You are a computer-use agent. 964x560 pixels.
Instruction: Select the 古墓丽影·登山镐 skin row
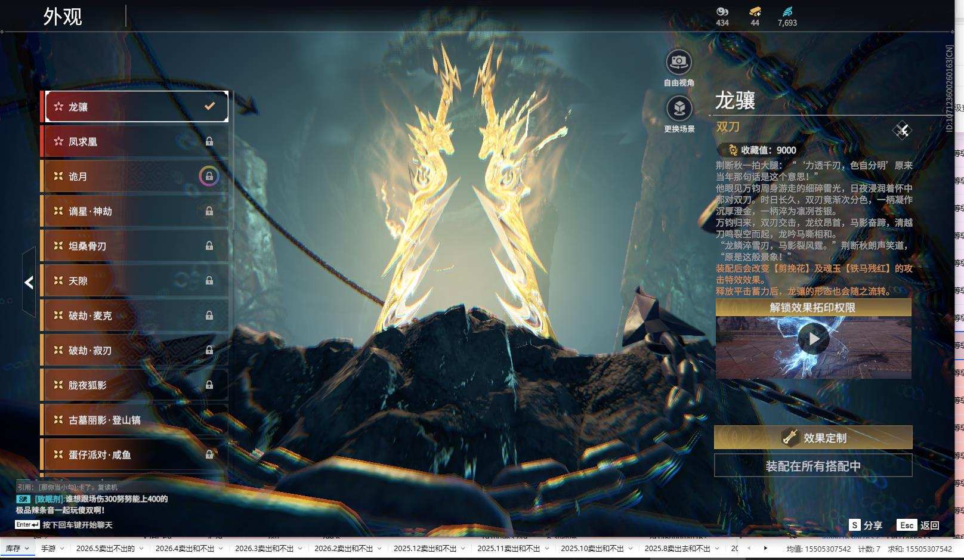(x=134, y=420)
